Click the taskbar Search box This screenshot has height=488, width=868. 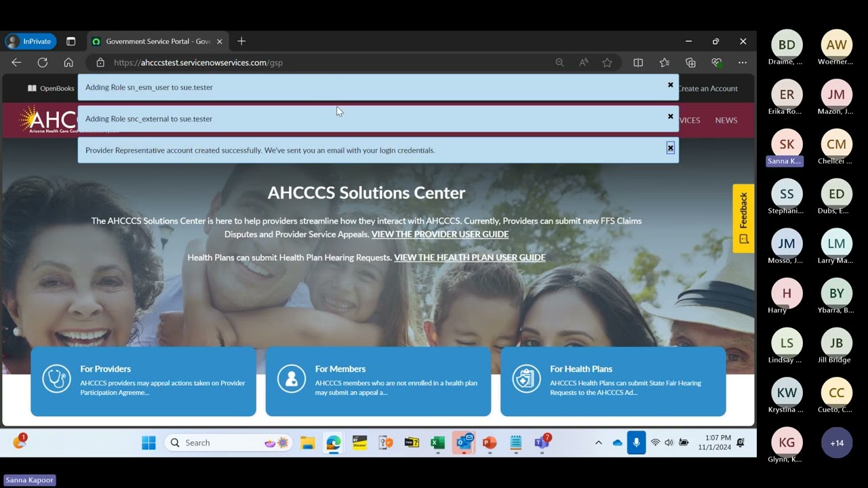point(229,443)
